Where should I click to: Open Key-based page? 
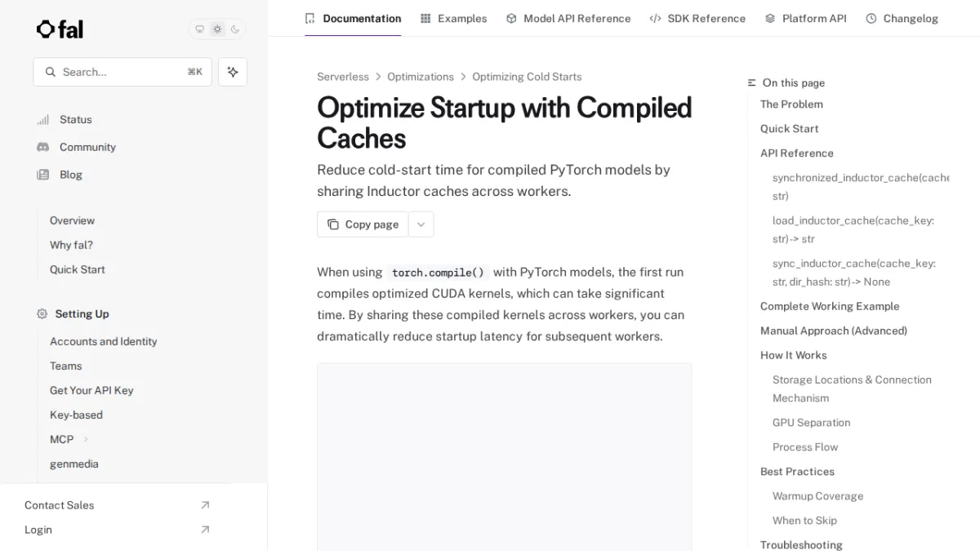tap(76, 415)
